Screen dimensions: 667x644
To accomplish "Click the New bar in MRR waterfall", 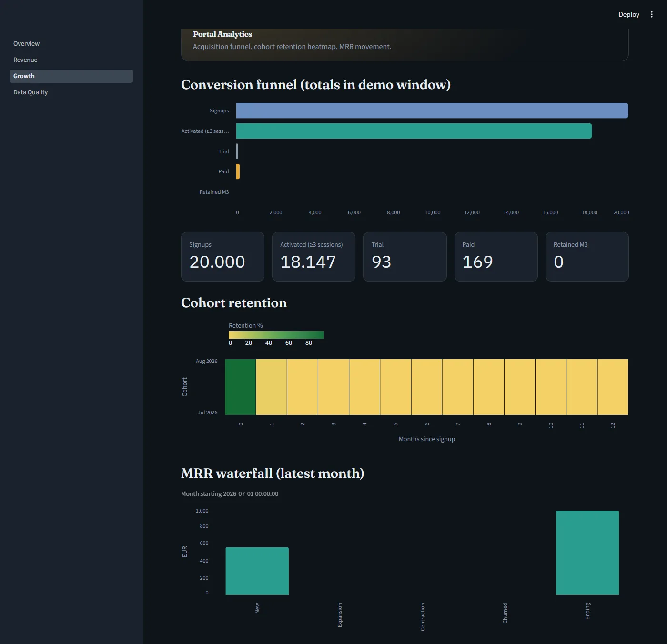I will pos(257,571).
